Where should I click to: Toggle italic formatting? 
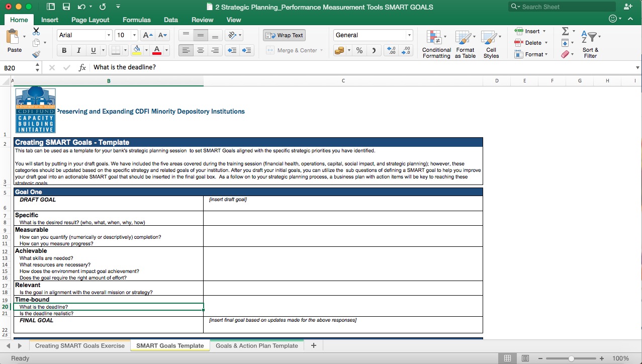point(78,50)
